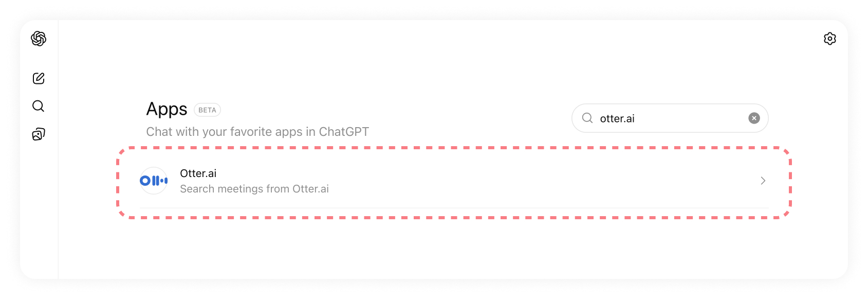The image size is (868, 299).
Task: Click the magnifier icon inside the apps search box
Action: (x=587, y=118)
